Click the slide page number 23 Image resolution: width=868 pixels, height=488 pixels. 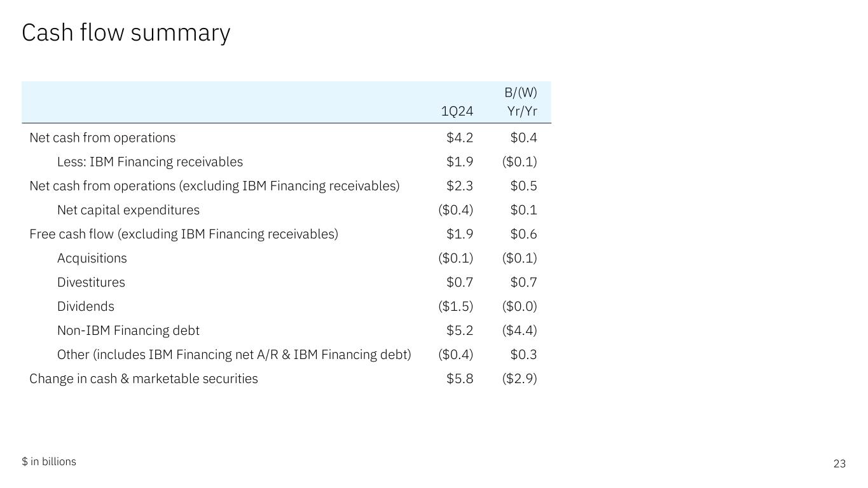pyautogui.click(x=839, y=464)
